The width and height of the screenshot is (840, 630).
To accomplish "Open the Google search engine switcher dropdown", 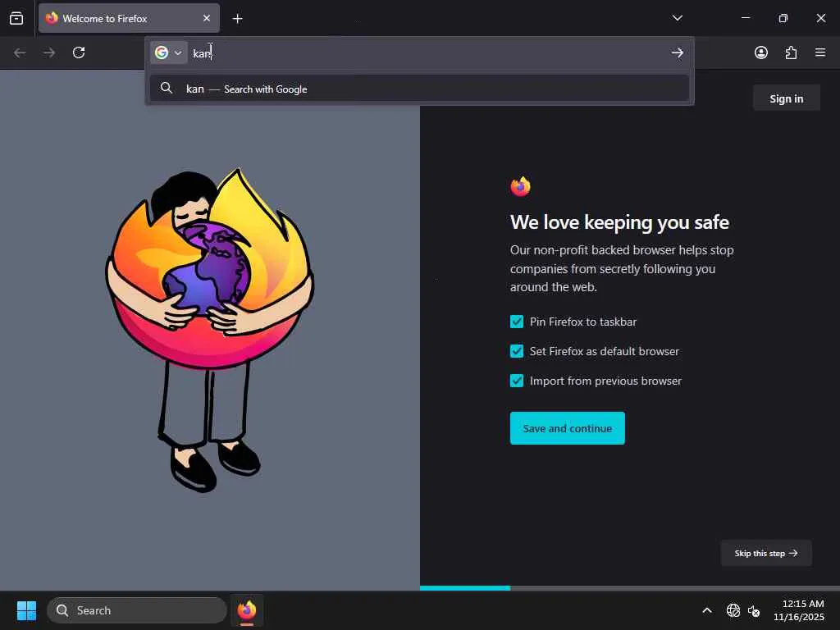I will (x=168, y=52).
